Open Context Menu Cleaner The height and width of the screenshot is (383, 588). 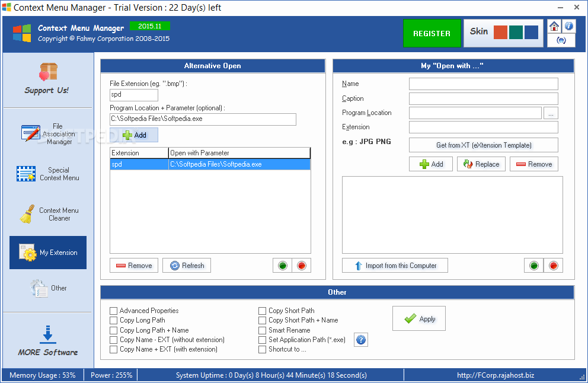point(48,214)
